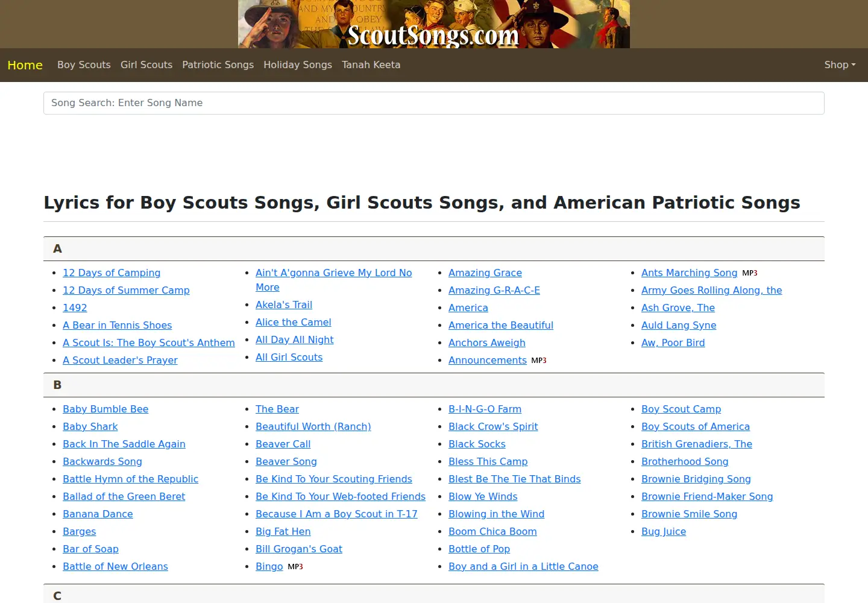Open the Tanah Keeta page
This screenshot has width=868, height=603.
371,65
